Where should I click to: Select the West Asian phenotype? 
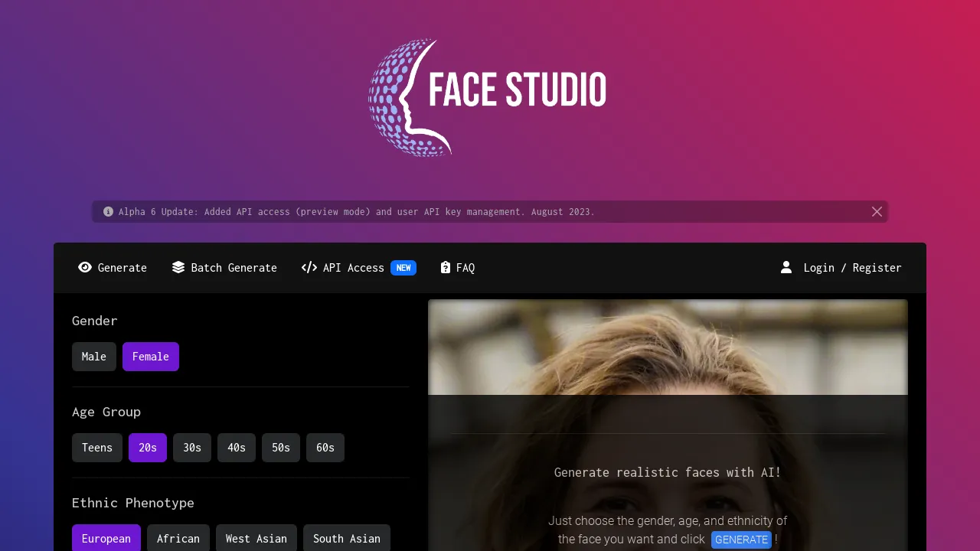[256, 538]
